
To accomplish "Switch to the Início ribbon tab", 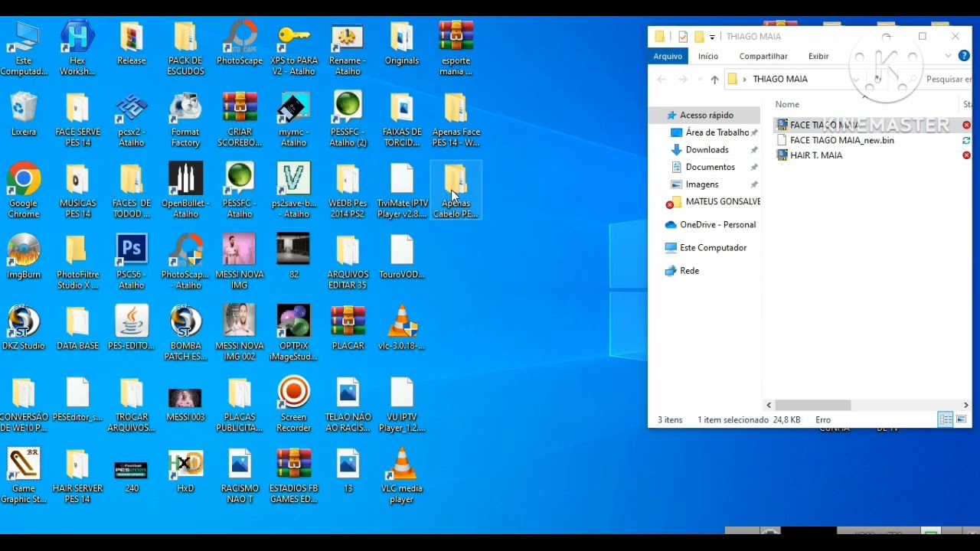I will click(x=708, y=56).
